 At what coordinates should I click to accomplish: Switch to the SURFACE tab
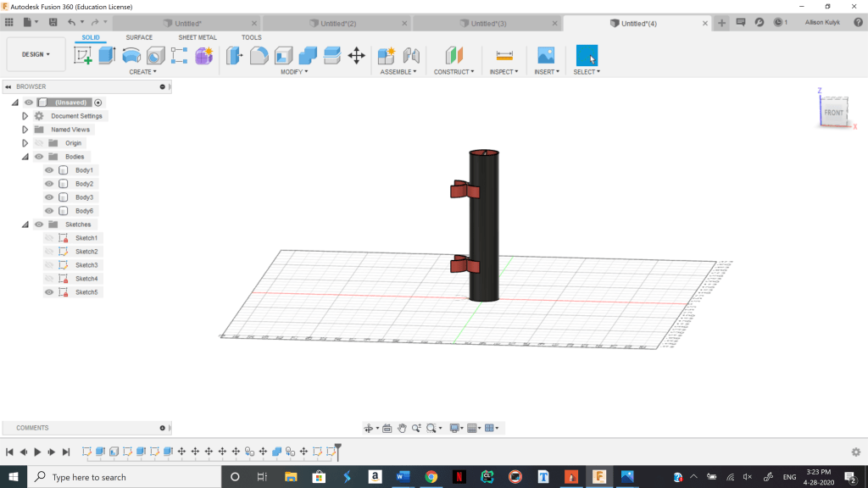click(139, 37)
